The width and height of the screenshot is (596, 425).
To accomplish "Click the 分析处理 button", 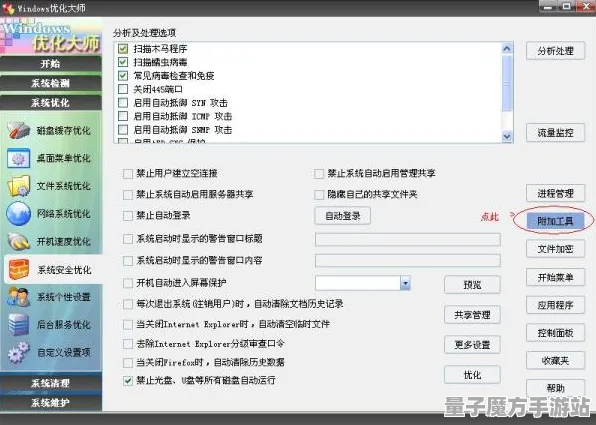I will coord(555,51).
